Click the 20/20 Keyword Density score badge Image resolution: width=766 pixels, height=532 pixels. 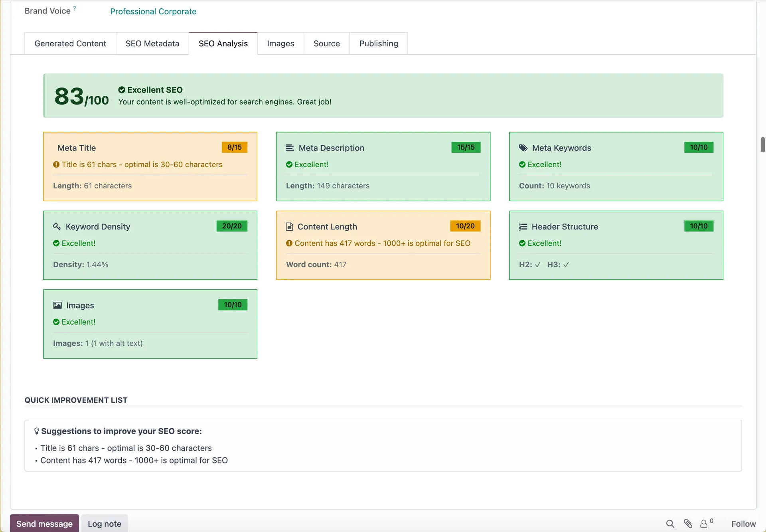click(232, 226)
